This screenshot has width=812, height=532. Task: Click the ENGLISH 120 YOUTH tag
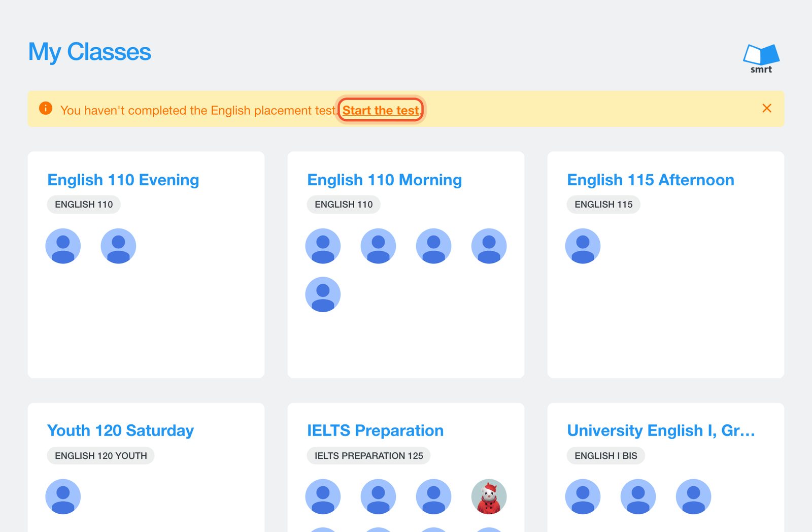click(100, 456)
